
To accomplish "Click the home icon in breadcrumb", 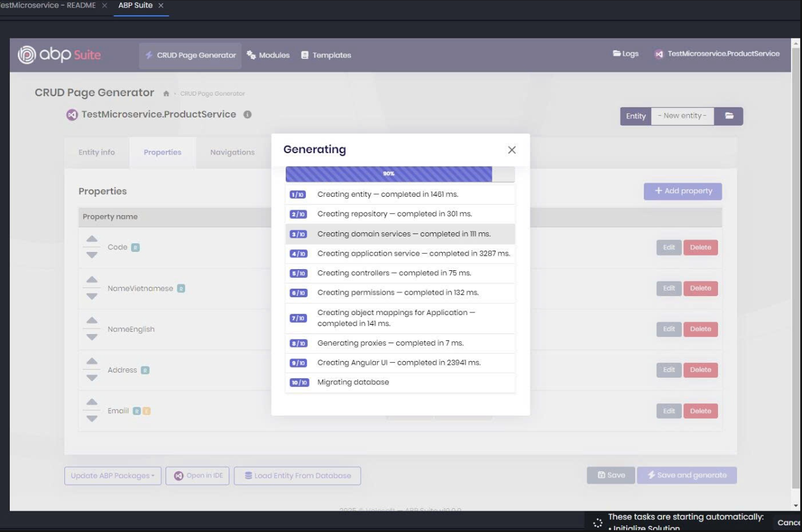I will tap(166, 94).
